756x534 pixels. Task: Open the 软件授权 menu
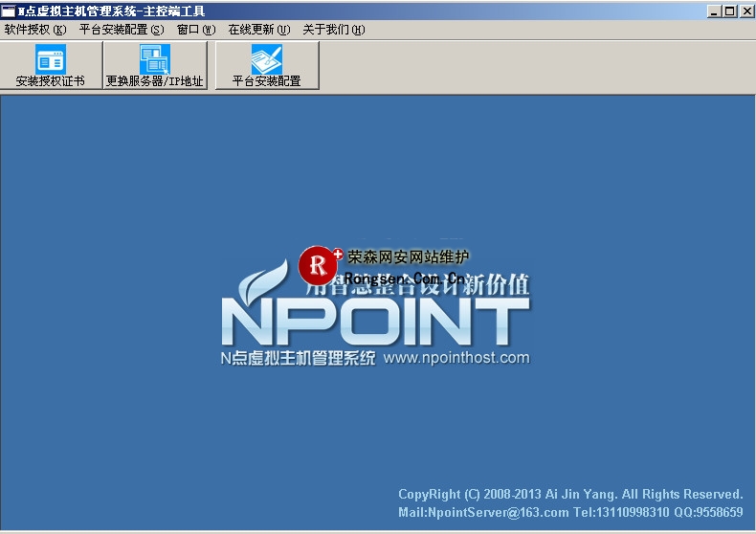click(x=35, y=30)
